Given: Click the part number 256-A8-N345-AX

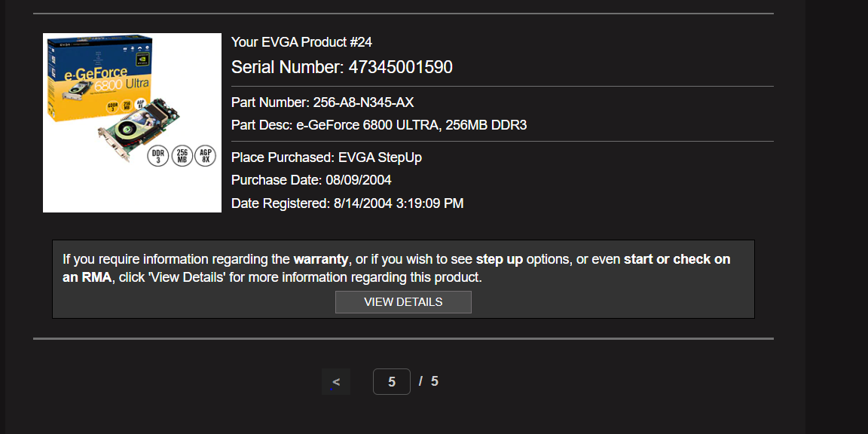Looking at the screenshot, I should click(363, 102).
